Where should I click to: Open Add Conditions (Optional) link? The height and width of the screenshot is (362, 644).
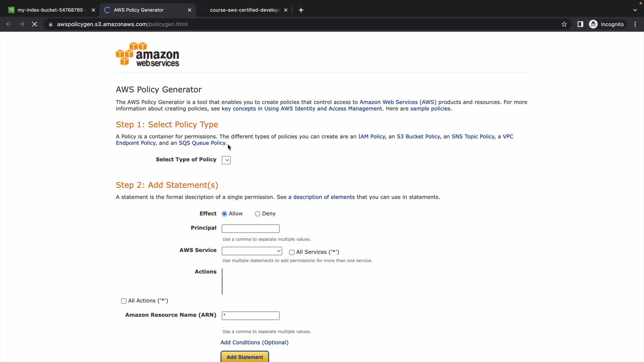tap(254, 342)
